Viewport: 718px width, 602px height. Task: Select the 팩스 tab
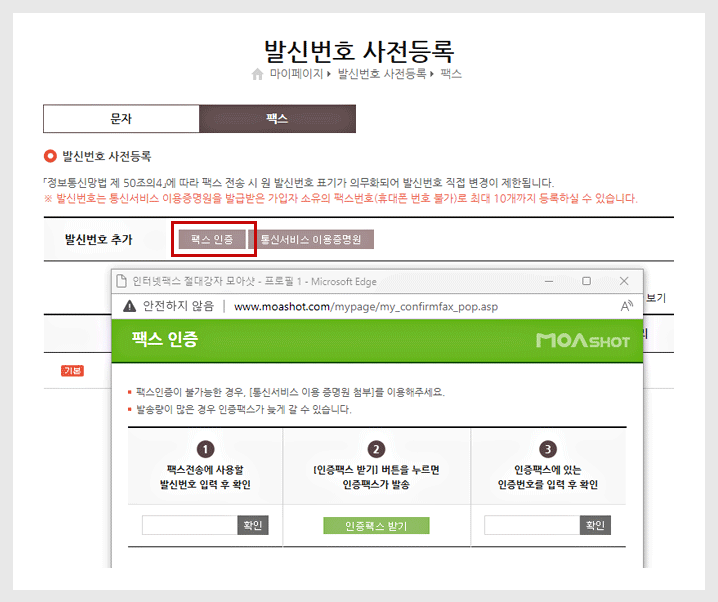pos(277,119)
